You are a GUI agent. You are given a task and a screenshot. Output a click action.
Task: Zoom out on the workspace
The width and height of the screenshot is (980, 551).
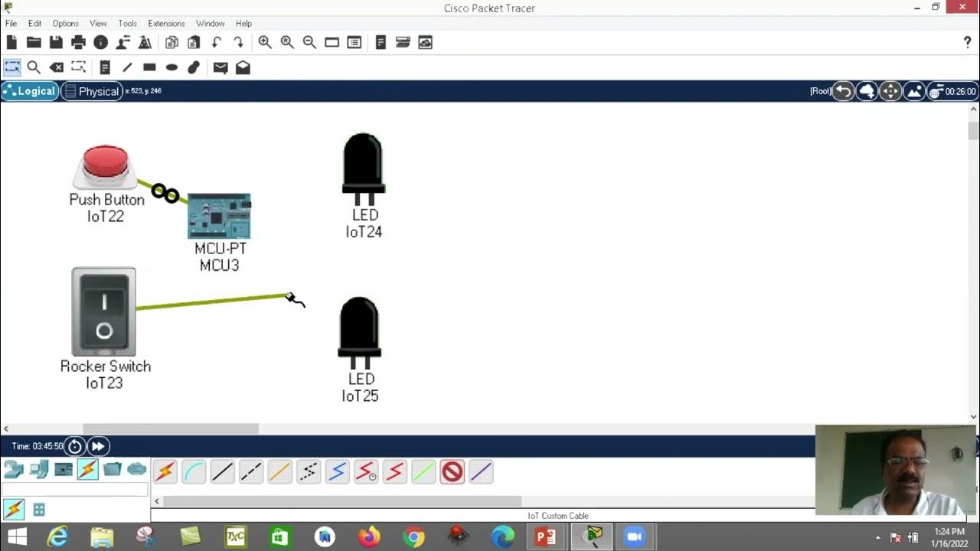click(x=309, y=43)
